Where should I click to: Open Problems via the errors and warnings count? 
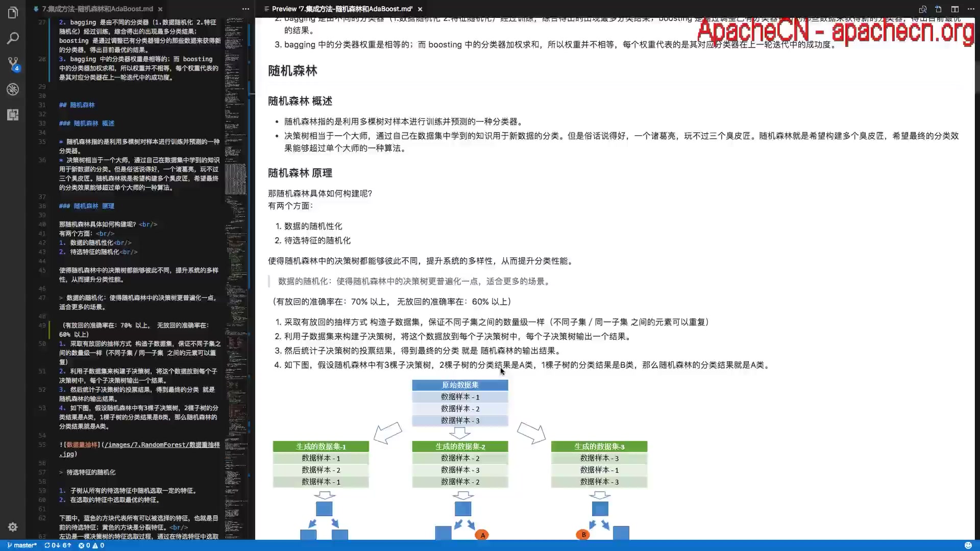pos(91,545)
